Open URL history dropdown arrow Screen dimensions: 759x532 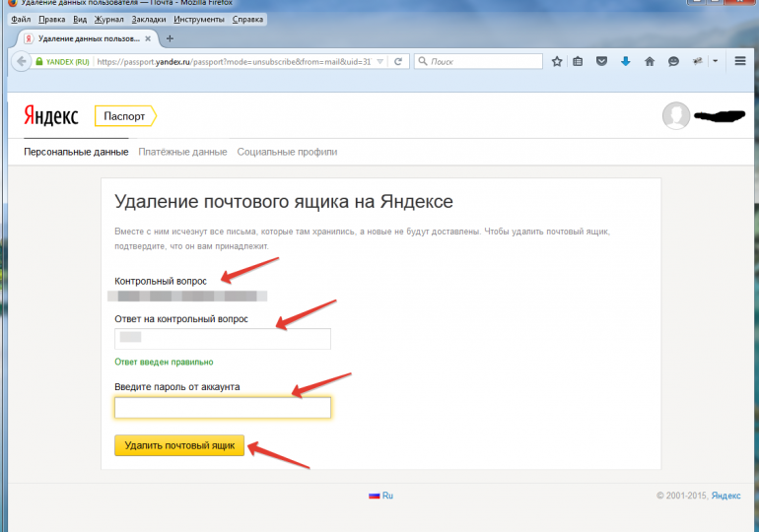tap(380, 61)
